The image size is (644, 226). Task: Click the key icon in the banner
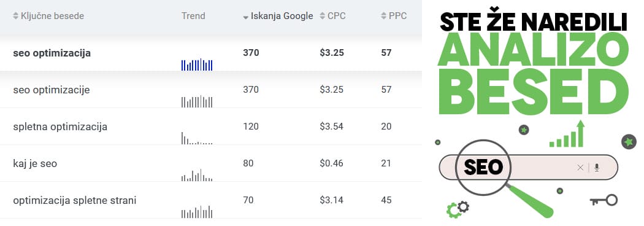604,200
